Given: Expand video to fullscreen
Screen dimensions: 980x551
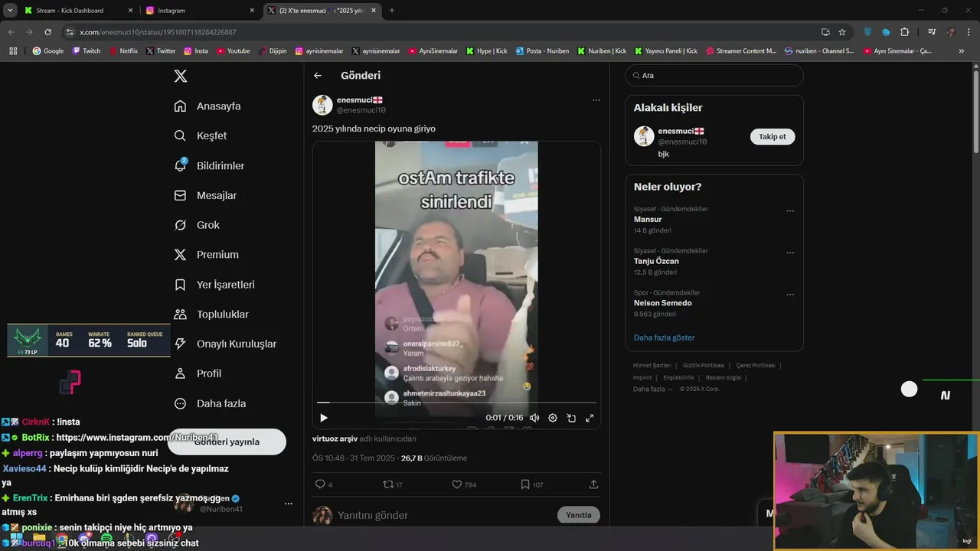Looking at the screenshot, I should coord(590,418).
